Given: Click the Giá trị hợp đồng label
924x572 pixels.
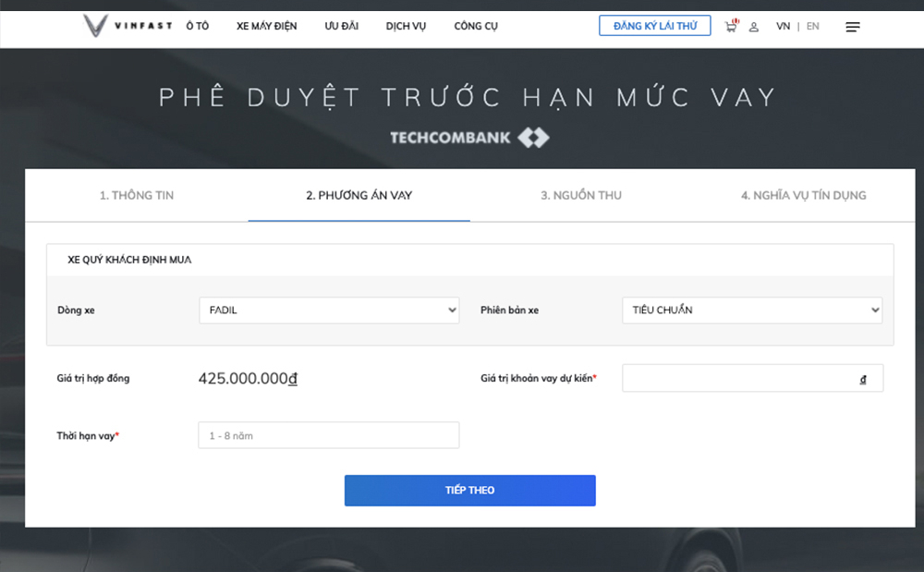Looking at the screenshot, I should (93, 378).
